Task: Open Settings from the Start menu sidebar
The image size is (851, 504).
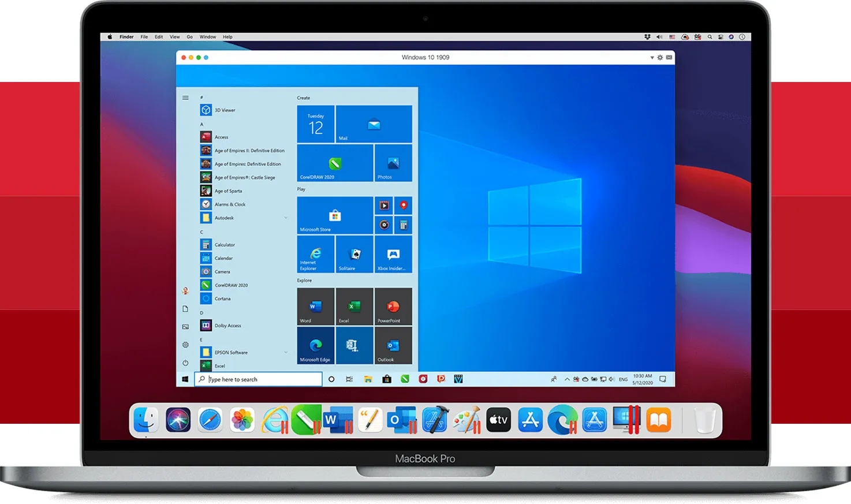Action: point(185,345)
